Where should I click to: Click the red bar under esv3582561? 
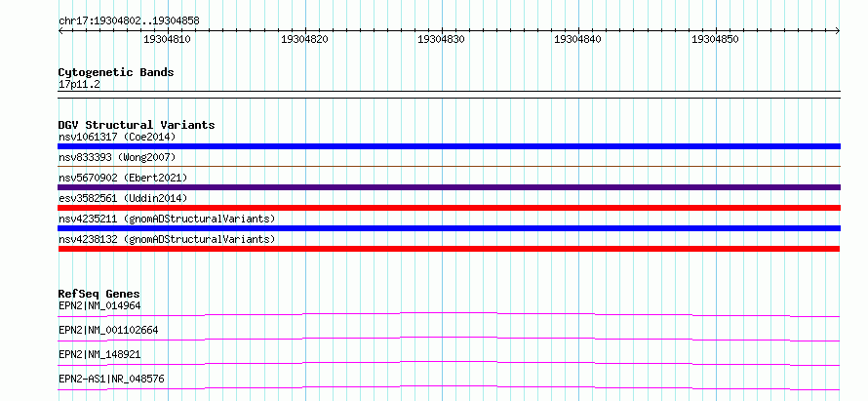click(x=449, y=208)
